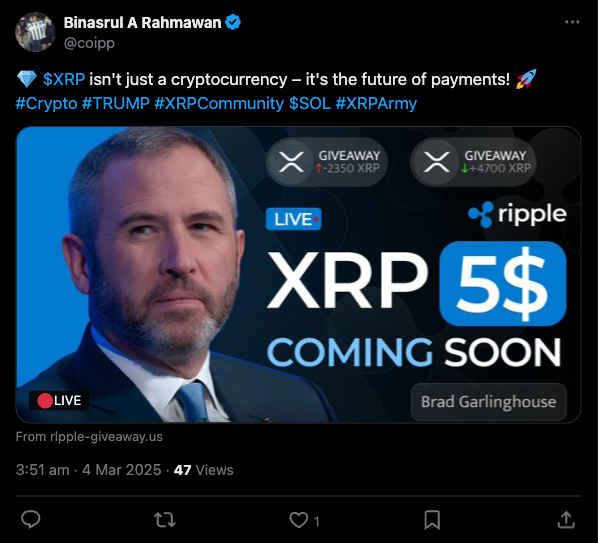Open Binasrul A Rahmawan profile picture
The image size is (598, 543).
[35, 32]
